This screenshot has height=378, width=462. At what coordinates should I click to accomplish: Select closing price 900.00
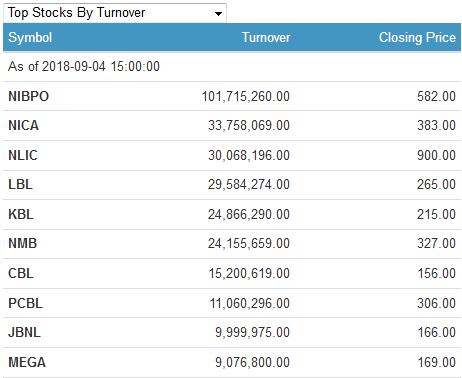tap(436, 155)
